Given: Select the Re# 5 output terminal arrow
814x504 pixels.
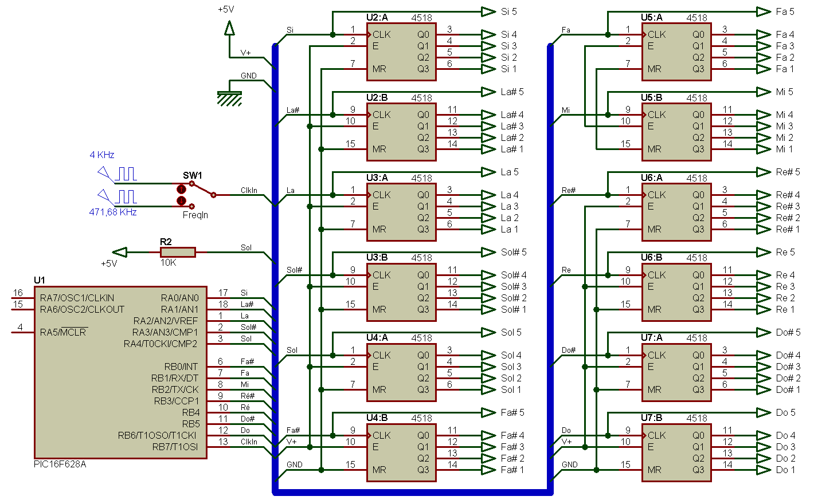Looking at the screenshot, I should (763, 172).
